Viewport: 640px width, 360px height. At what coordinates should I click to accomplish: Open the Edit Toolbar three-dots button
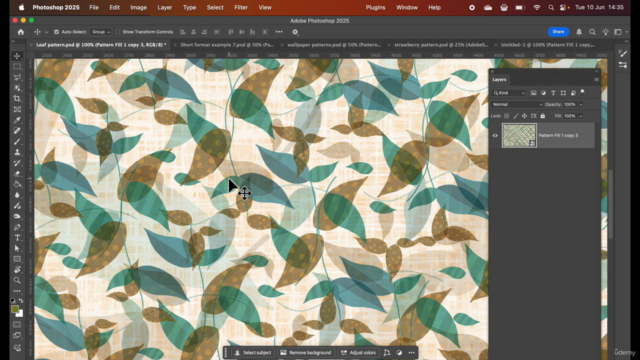click(17, 291)
